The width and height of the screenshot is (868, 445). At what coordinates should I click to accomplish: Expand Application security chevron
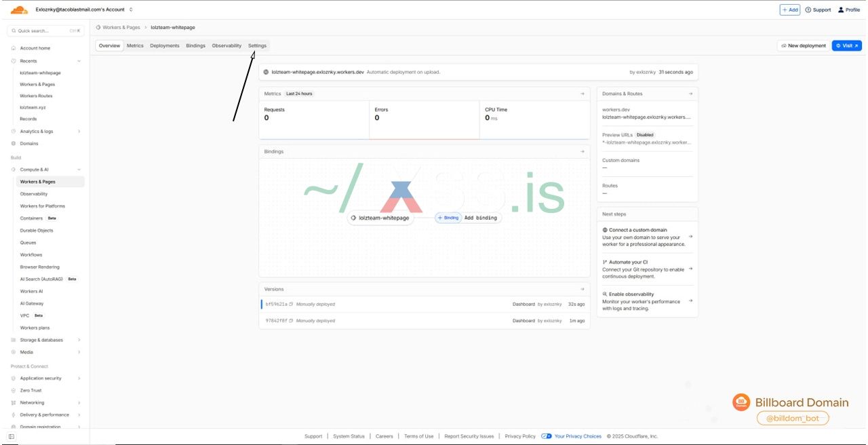(x=79, y=379)
